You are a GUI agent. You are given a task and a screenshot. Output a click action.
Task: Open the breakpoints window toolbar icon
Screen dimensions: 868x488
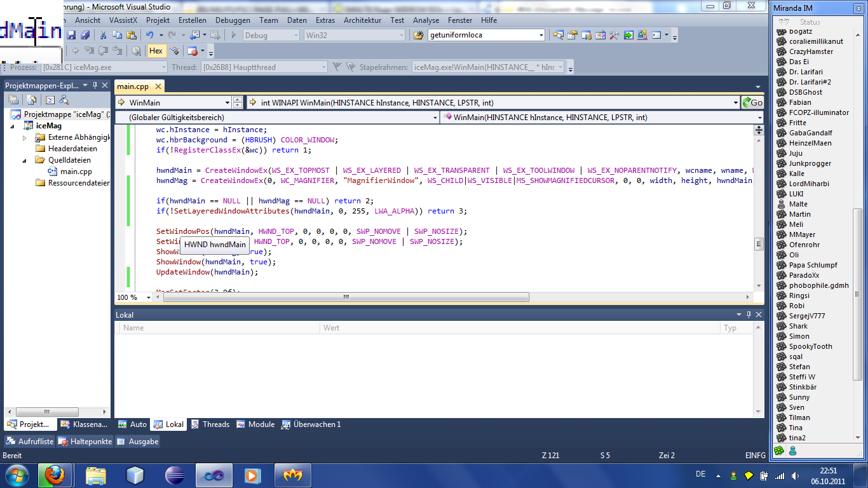pyautogui.click(x=193, y=51)
